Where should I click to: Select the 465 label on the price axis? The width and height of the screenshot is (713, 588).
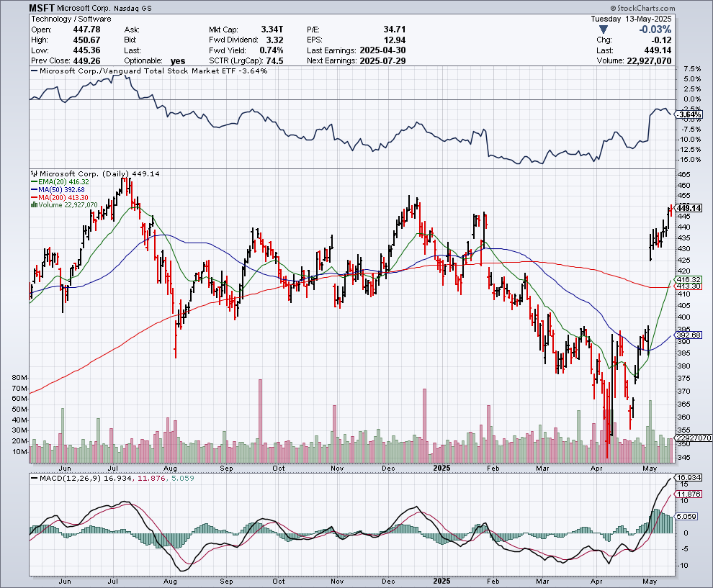tap(684, 174)
